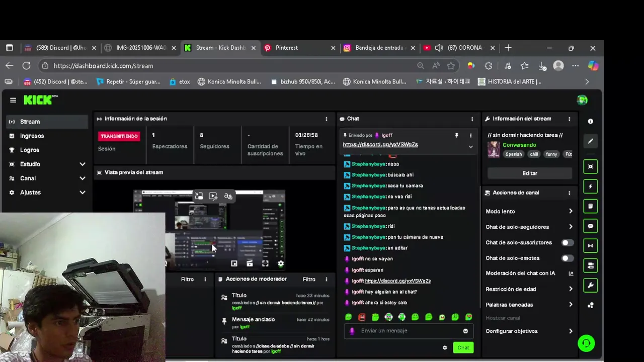This screenshot has height=362, width=644.
Task: Open the green headset support button
Action: (586, 343)
